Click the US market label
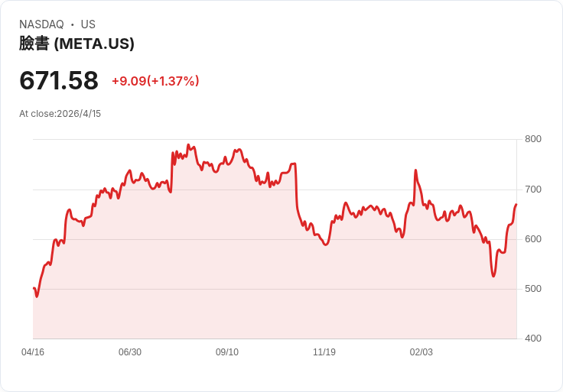The width and height of the screenshot is (563, 392). tap(88, 24)
